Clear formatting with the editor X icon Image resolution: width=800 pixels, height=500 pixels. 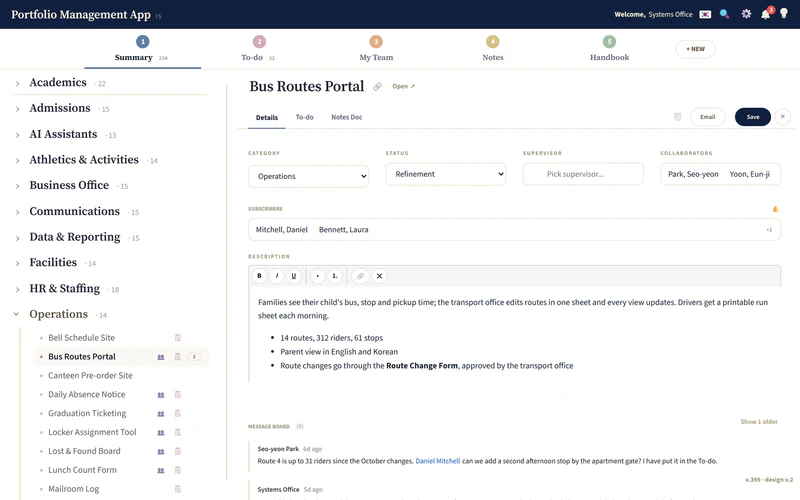point(380,276)
